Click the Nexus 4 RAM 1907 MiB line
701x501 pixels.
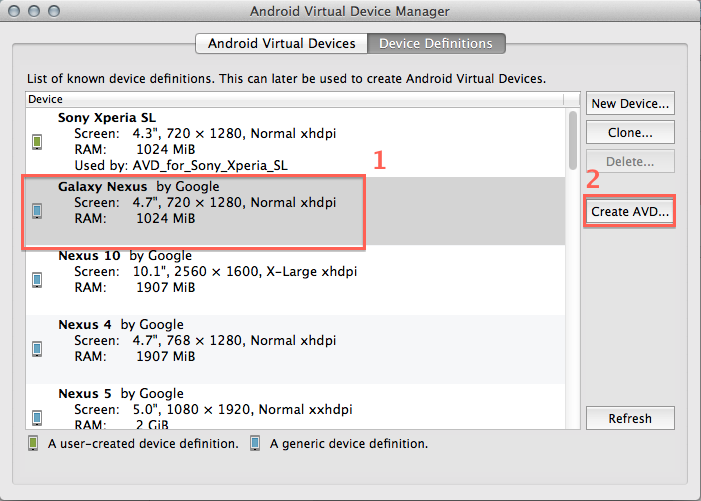(x=135, y=356)
